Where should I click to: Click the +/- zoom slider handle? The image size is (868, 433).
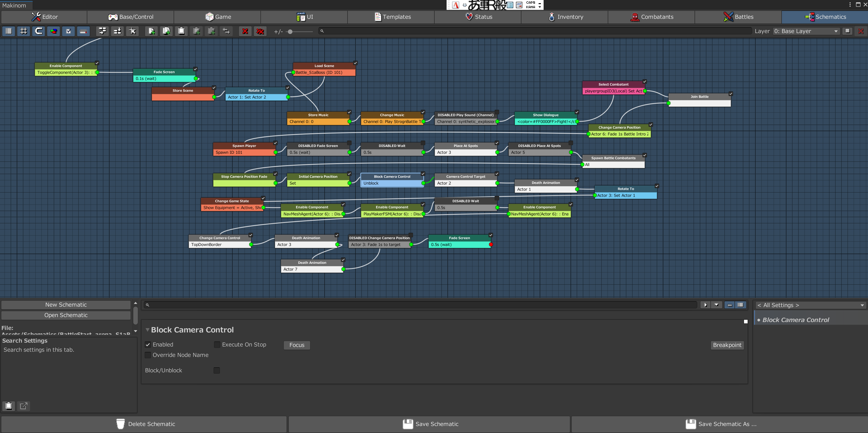(290, 32)
